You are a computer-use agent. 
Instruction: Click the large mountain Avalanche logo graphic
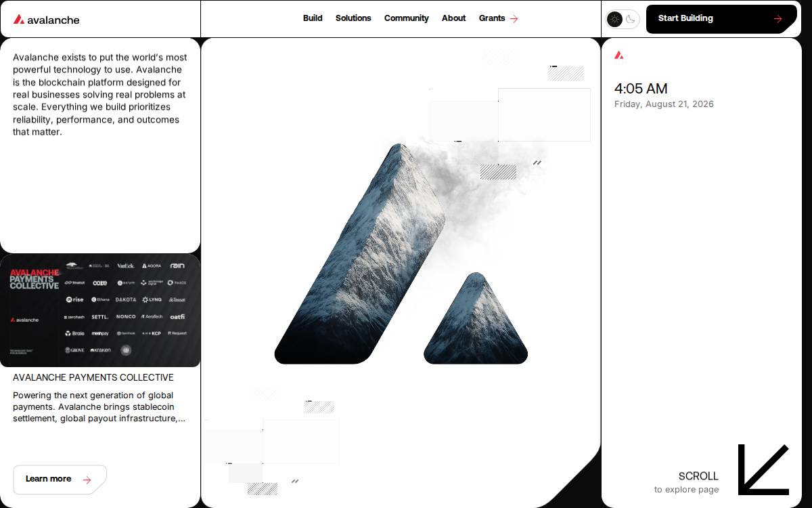coord(401,254)
